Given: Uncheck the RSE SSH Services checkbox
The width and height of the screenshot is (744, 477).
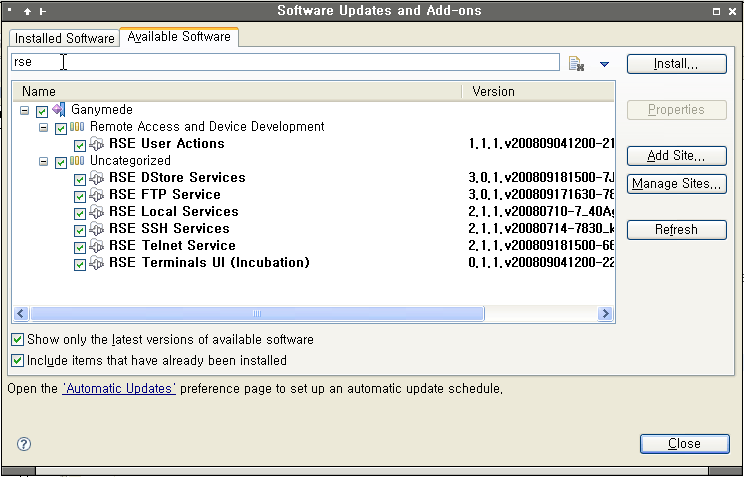Looking at the screenshot, I should click(80, 231).
